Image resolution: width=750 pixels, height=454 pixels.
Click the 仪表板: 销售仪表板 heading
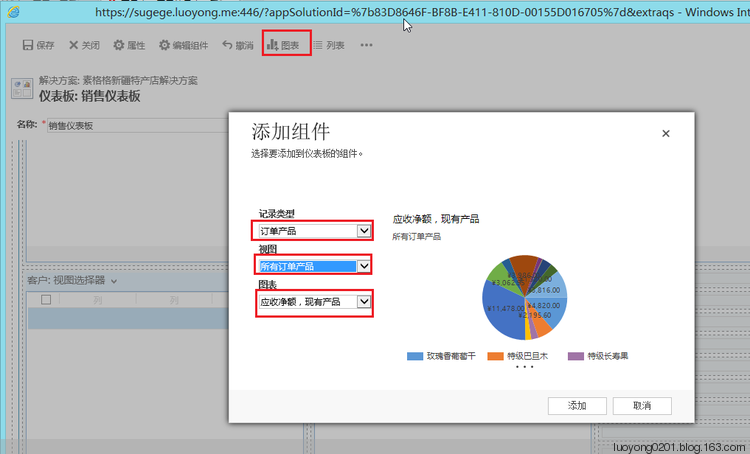(89, 96)
